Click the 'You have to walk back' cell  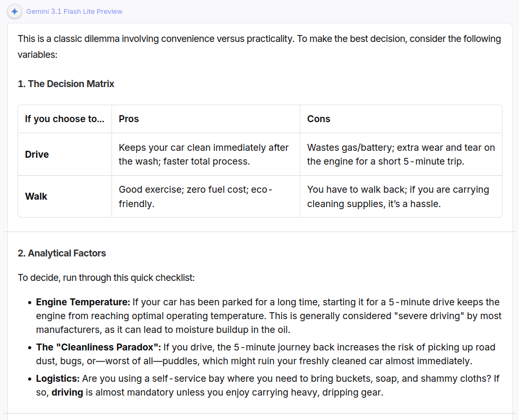[x=398, y=196]
